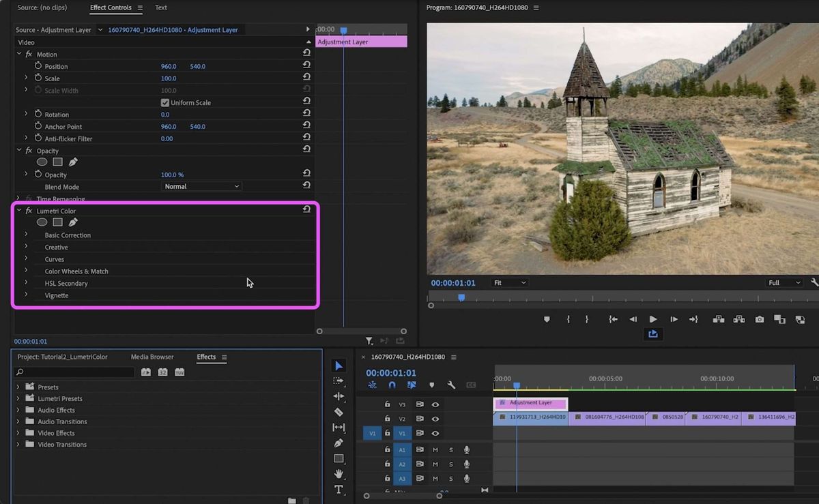Toggle the Uniform Scale checkbox

(x=164, y=102)
